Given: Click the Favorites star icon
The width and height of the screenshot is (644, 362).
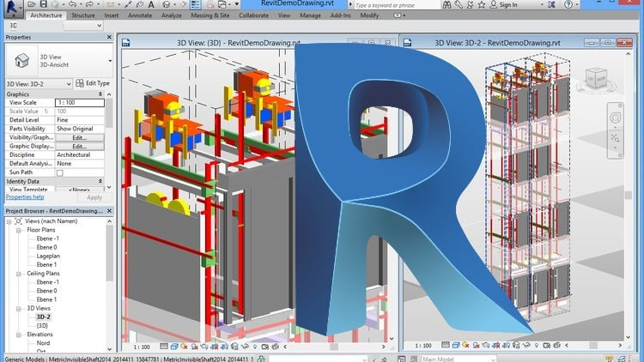Looking at the screenshot, I should pos(482,4).
